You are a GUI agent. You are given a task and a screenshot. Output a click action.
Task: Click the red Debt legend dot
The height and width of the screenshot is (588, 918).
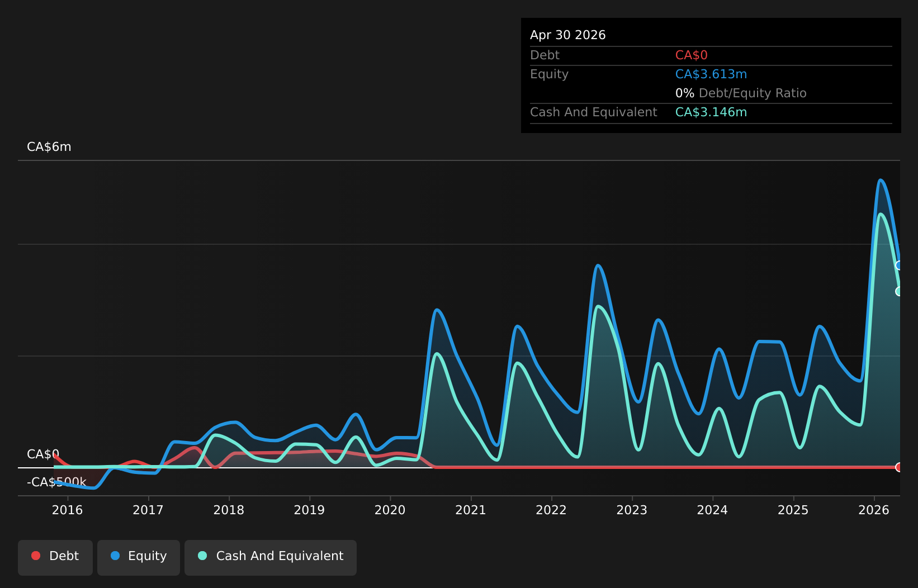(x=36, y=556)
